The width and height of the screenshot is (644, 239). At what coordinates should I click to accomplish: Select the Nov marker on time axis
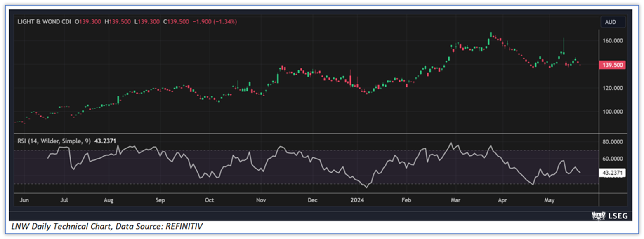tap(261, 200)
